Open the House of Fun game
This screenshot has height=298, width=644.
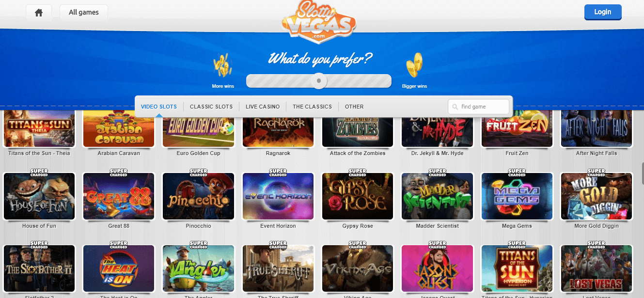(x=39, y=196)
